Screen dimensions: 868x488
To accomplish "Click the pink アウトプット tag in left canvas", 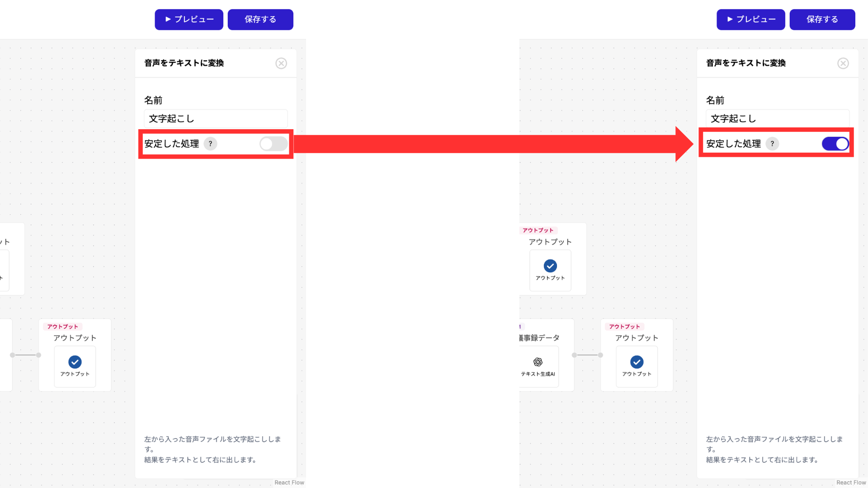I will (x=63, y=327).
